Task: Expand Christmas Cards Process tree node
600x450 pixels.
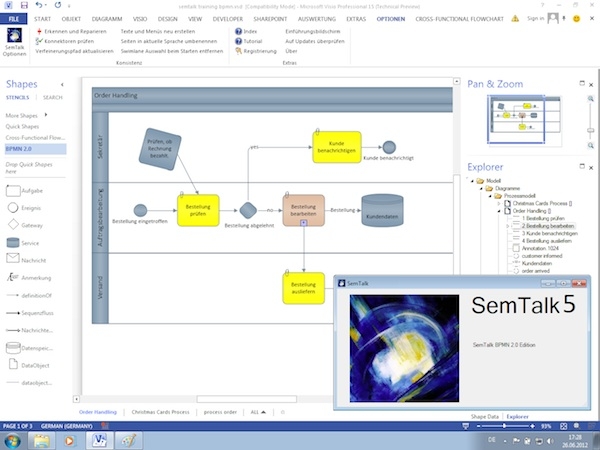Action: [499, 204]
